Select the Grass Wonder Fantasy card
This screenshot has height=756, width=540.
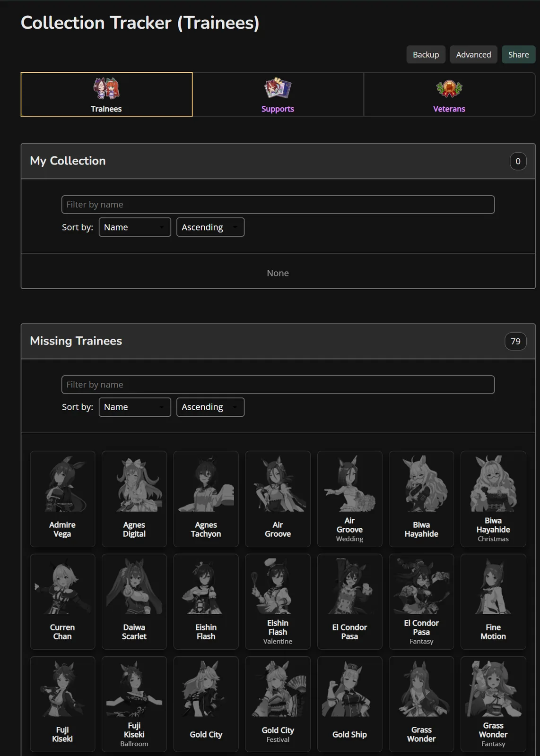coord(493,704)
